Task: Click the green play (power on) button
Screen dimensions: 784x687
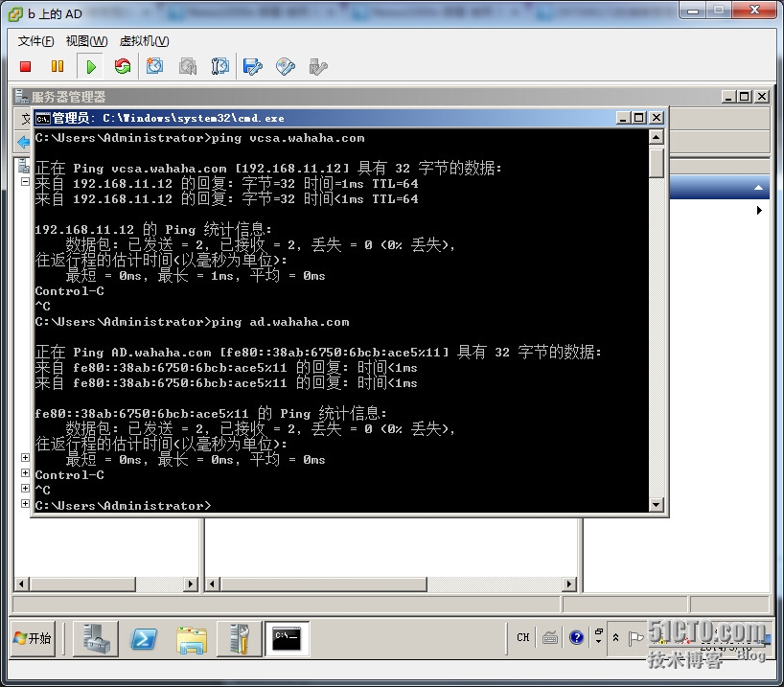Action: (x=90, y=66)
